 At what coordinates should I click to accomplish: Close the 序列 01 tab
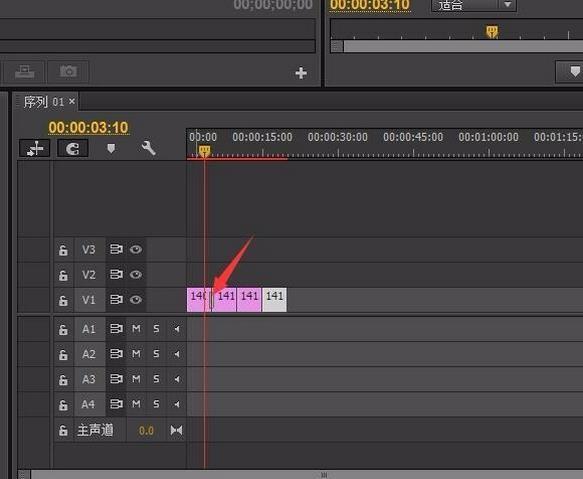click(x=72, y=101)
